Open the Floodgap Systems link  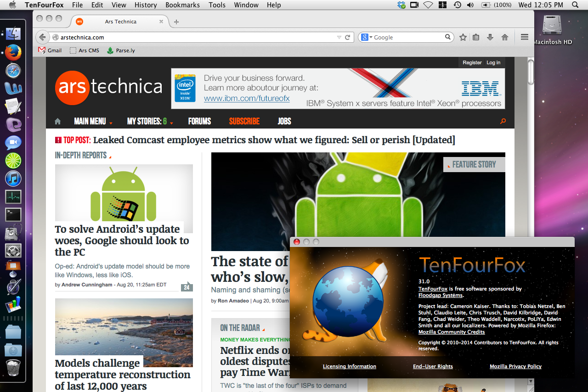click(441, 295)
